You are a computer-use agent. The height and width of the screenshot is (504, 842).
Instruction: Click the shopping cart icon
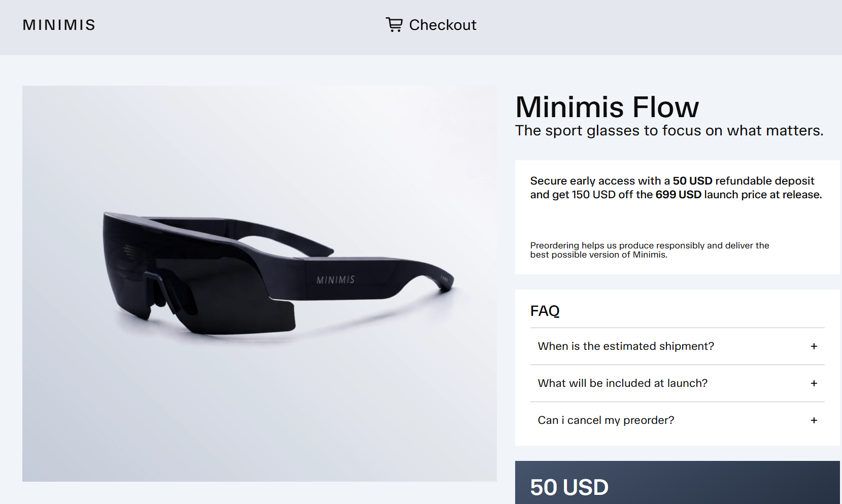[394, 24]
